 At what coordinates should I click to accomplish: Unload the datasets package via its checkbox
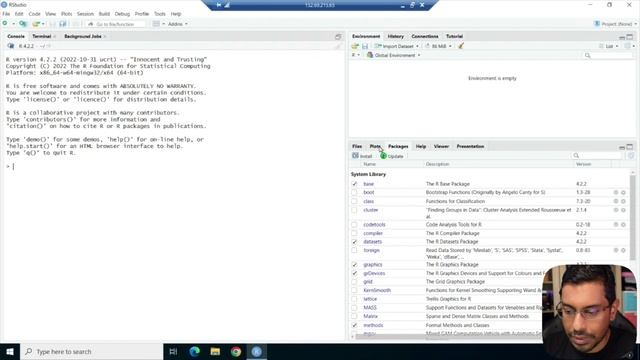point(354,242)
